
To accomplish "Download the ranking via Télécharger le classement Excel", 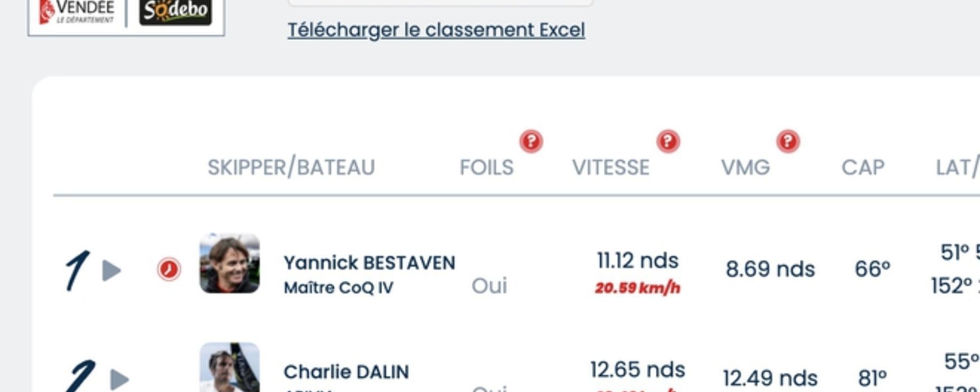I will pos(436,30).
